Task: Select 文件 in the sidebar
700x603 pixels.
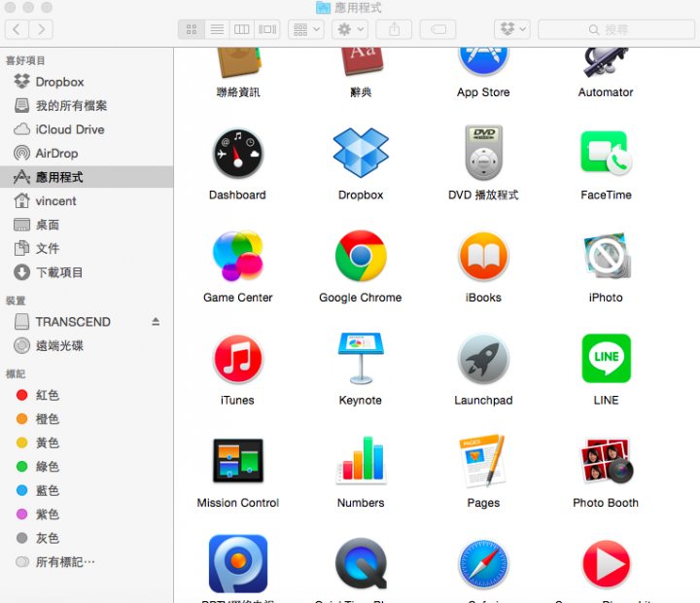Action: 87,248
